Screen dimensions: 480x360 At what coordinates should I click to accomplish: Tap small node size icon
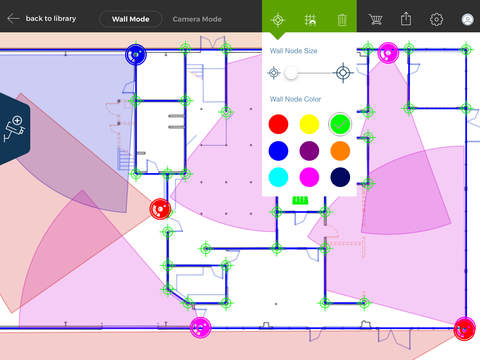(273, 73)
